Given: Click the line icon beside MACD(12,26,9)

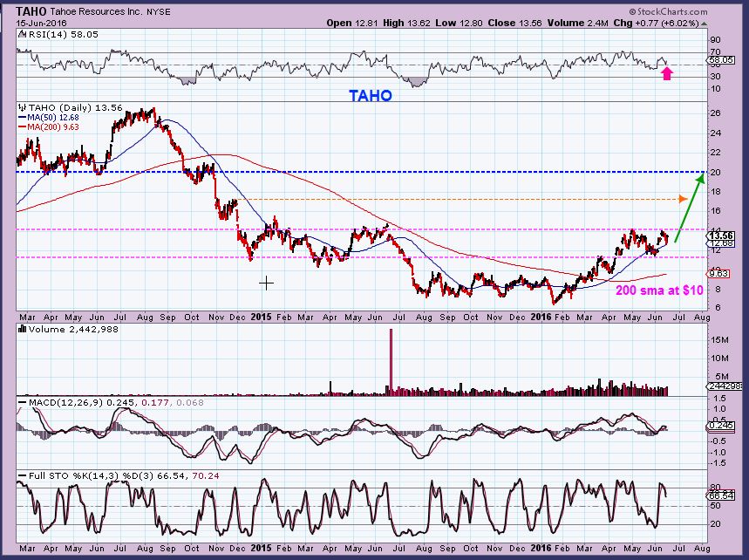Looking at the screenshot, I should (23, 403).
